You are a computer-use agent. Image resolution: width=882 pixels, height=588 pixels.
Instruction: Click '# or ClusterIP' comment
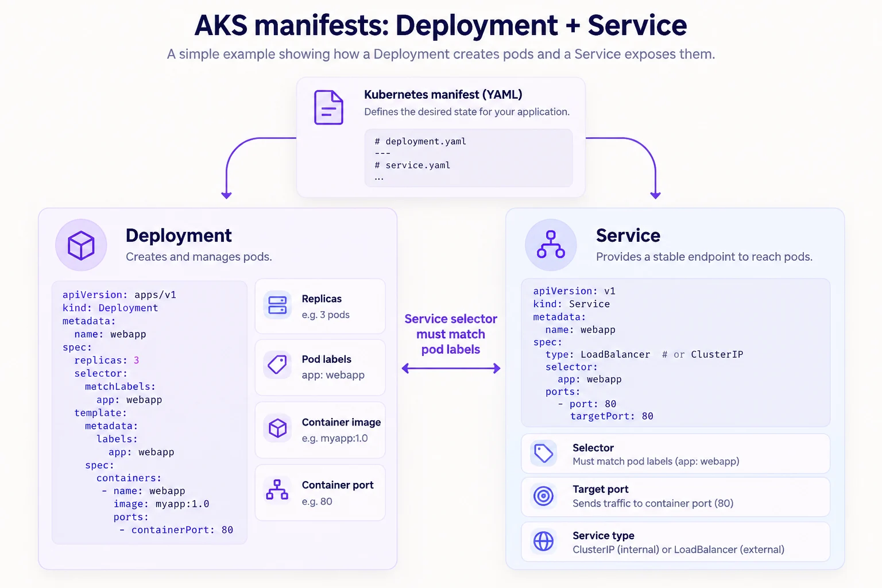pos(702,354)
